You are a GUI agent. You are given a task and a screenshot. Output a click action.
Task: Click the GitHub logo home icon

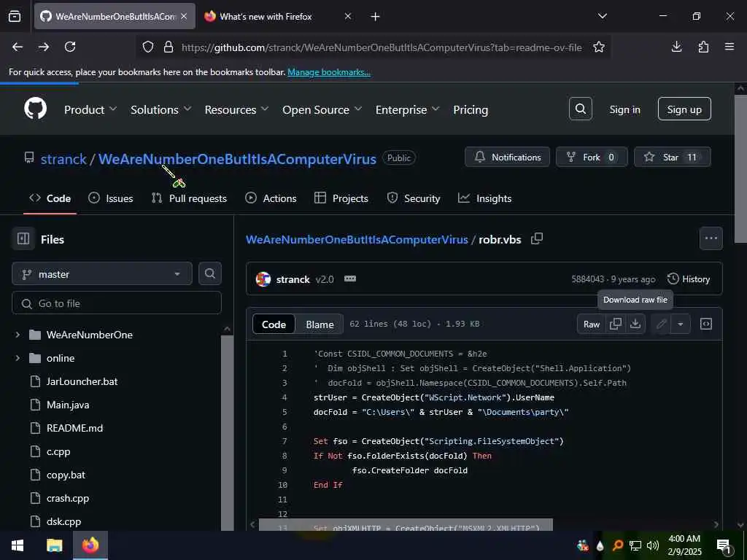coord(35,109)
